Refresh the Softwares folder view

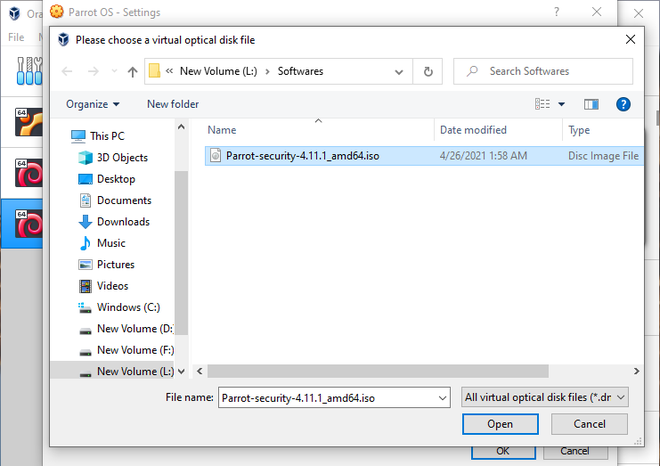[x=428, y=72]
